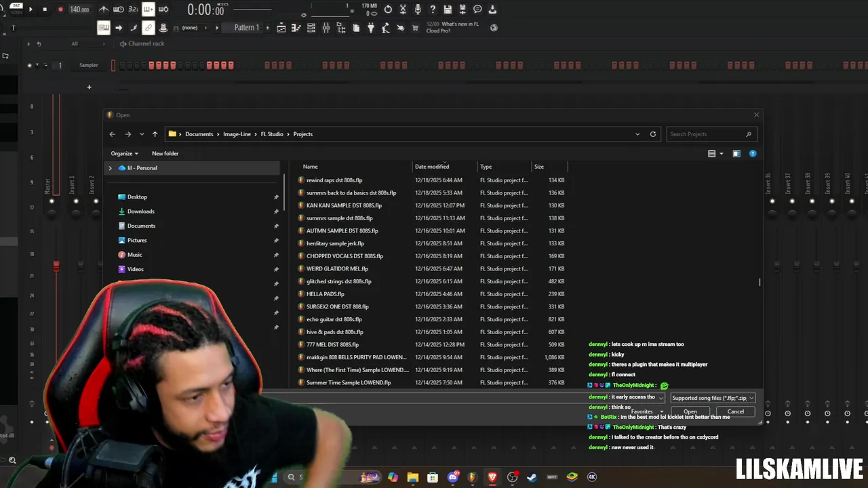
Task: Expand the address bar history dropdown
Action: 637,134
